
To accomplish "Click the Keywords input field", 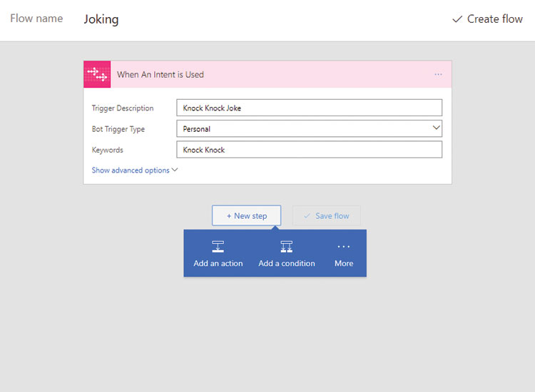I will point(309,150).
